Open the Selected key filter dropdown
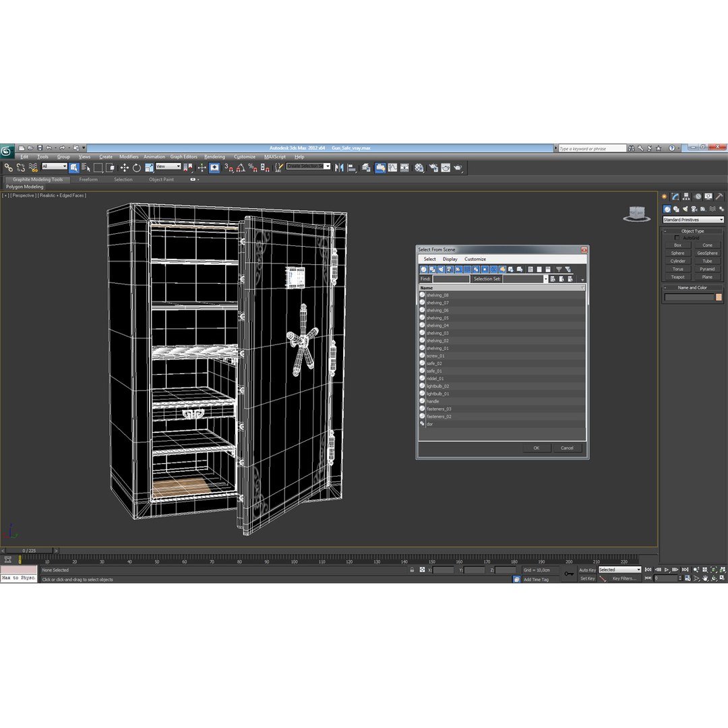Screen dimensions: 728x728 click(620, 570)
